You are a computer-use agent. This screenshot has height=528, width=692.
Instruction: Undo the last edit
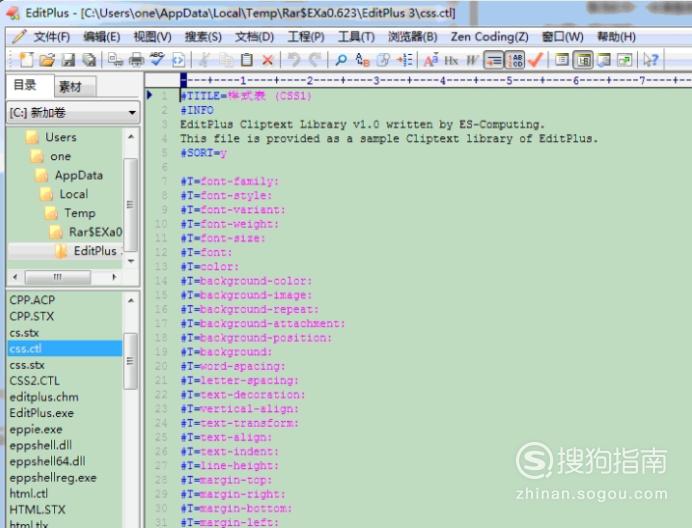(294, 60)
